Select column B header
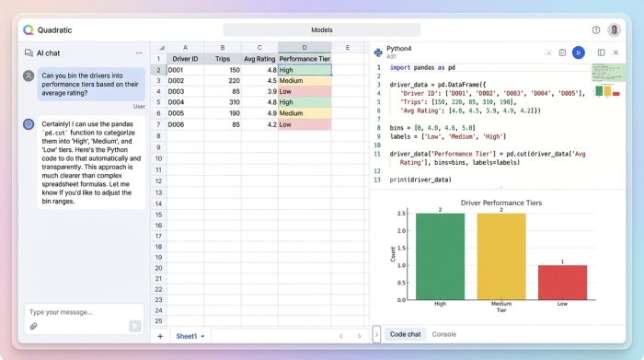Screen dimensions: 644x360 [x=223, y=48]
